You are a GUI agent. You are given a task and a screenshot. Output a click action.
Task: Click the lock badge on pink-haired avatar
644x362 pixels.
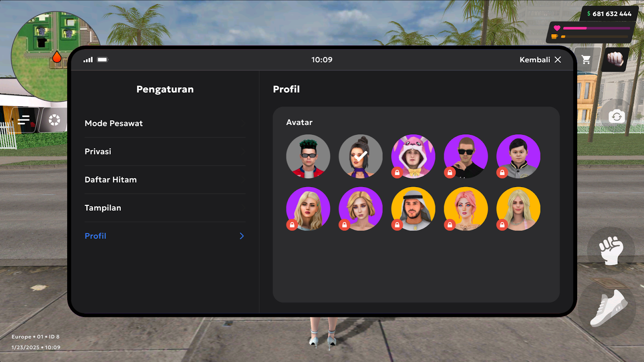450,225
